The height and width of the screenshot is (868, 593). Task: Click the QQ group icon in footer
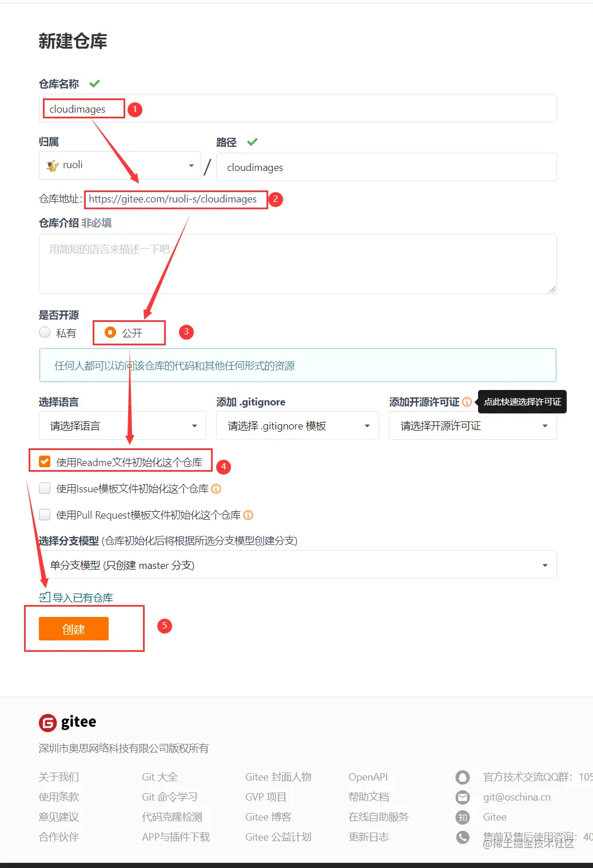(x=463, y=777)
